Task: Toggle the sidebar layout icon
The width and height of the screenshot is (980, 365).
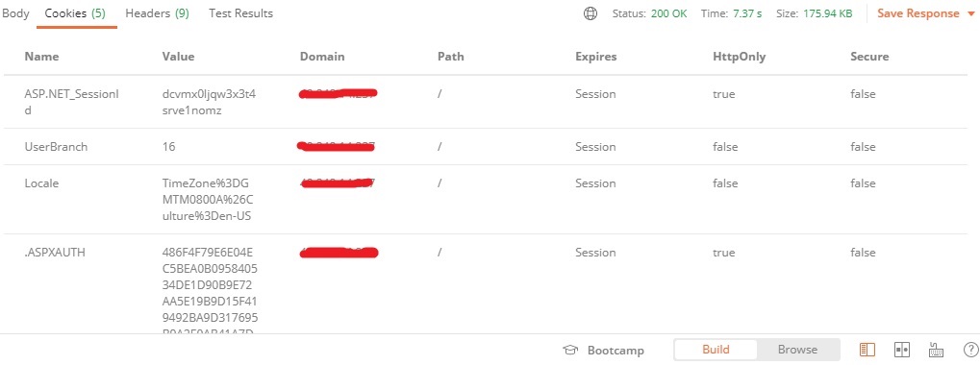Action: click(x=867, y=350)
